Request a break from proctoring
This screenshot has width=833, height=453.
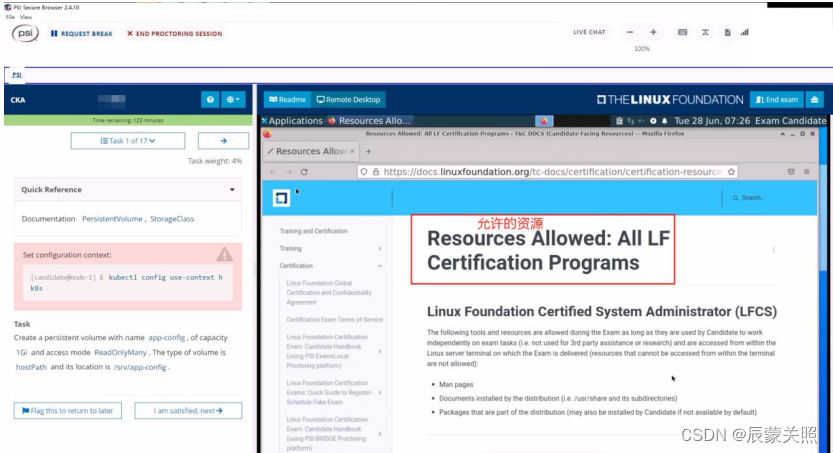(x=82, y=33)
